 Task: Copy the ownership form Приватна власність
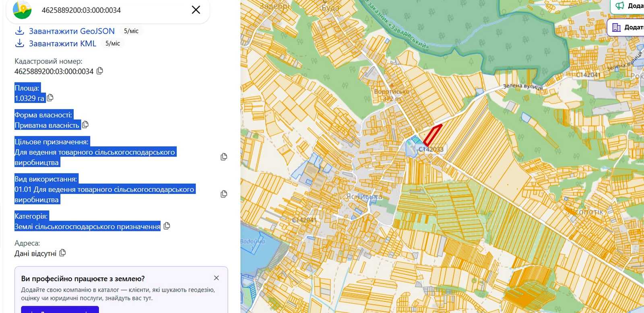(x=85, y=125)
